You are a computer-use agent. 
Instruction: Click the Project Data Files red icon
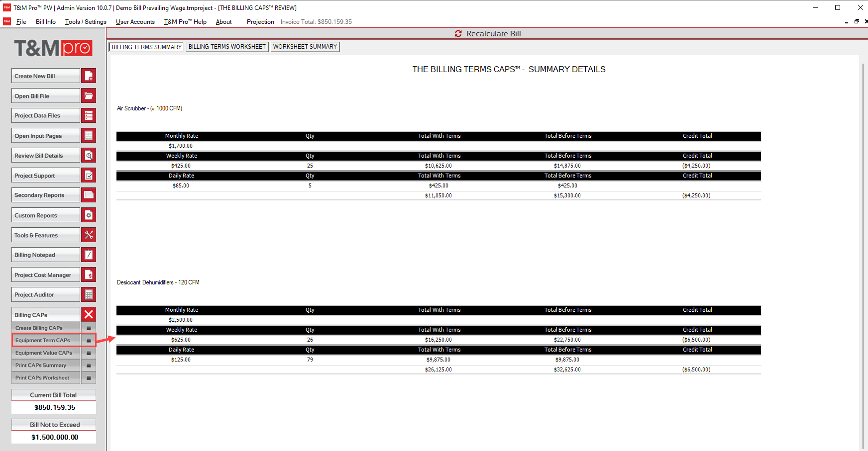89,115
